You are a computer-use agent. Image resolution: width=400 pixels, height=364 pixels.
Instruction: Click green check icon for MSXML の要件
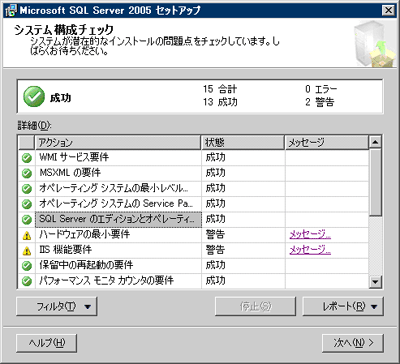[x=27, y=173]
